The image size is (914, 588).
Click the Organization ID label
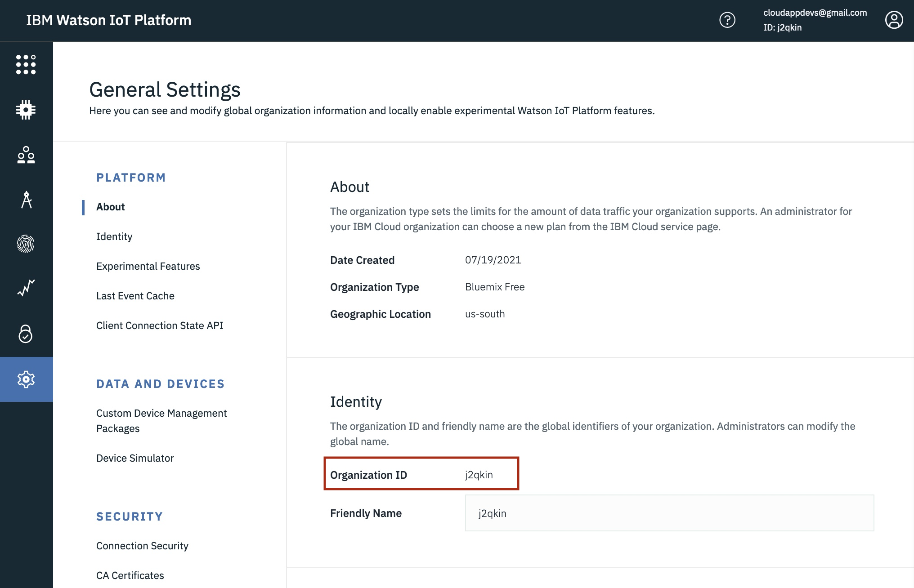click(368, 475)
